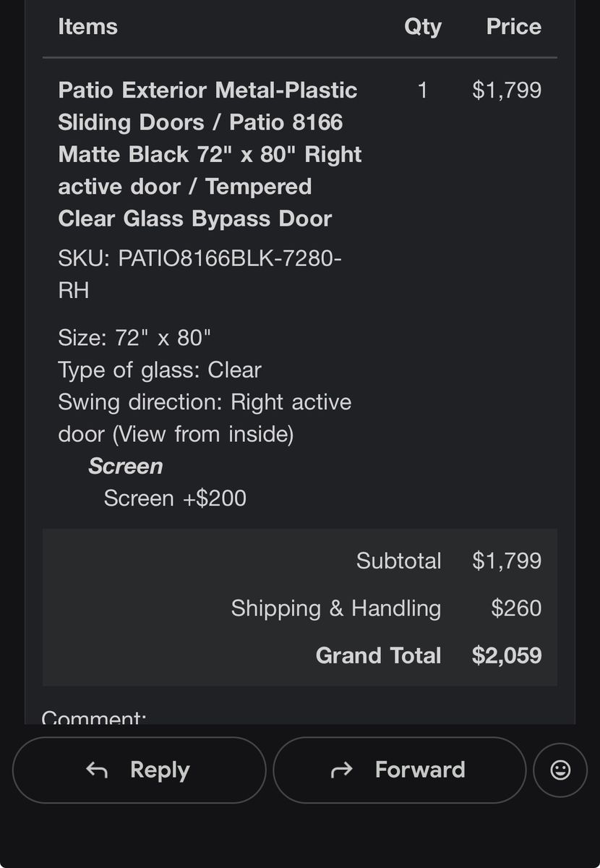Click the Items column header
This screenshot has height=868, width=600.
coord(87,27)
